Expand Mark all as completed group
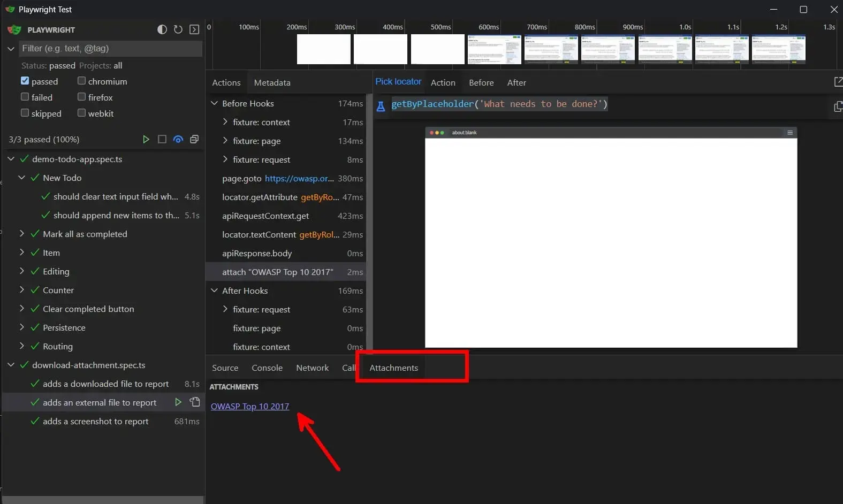The height and width of the screenshot is (504, 843). [x=21, y=234]
